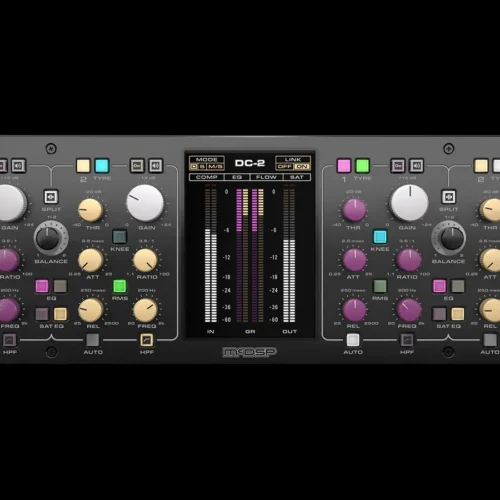Viewport: 500px width, 500px height.
Task: Toggle the gray SAT EQ button in left unit
Action: coord(42,314)
